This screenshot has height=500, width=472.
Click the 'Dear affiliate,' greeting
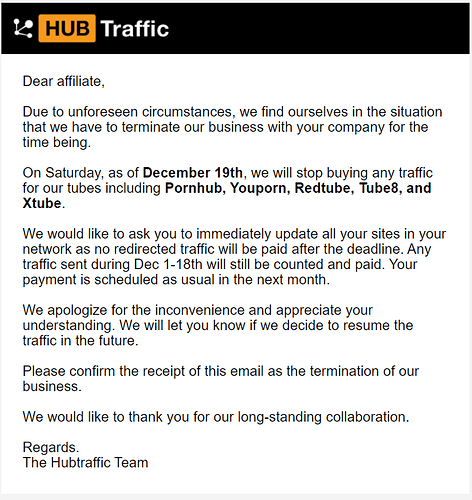[x=64, y=81]
